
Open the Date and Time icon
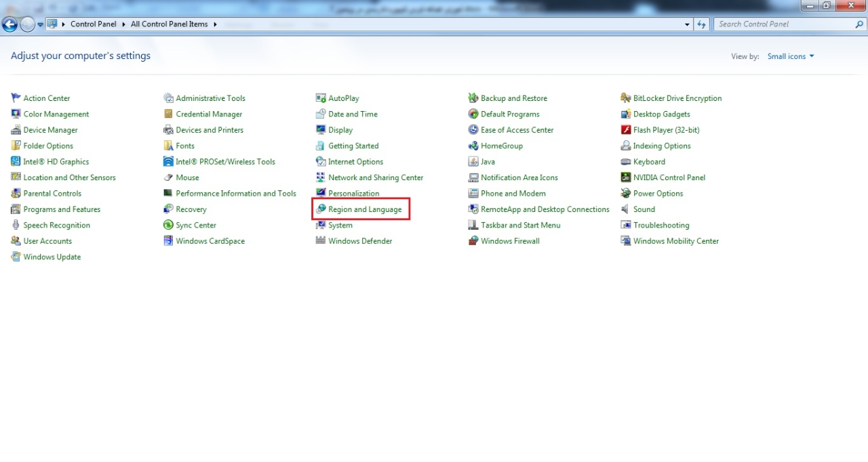click(x=321, y=114)
